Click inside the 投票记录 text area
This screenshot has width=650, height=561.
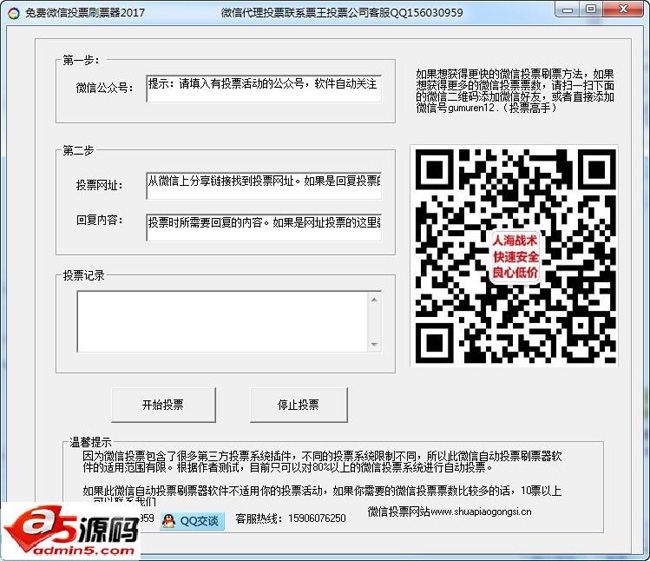coord(222,322)
